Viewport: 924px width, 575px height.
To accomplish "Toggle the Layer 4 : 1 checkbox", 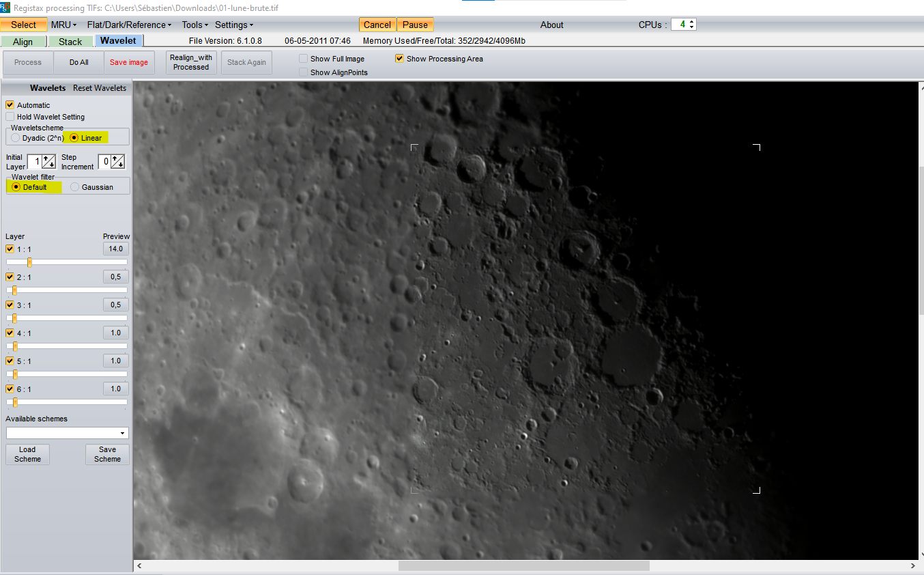I will 10,333.
